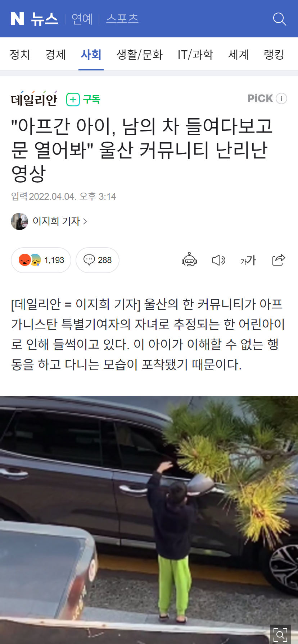
Task: Open the 랭킹 tab
Action: tap(274, 55)
